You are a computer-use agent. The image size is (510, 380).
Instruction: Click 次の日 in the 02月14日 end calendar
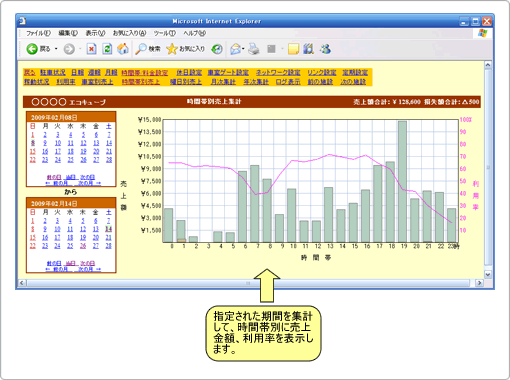88,263
